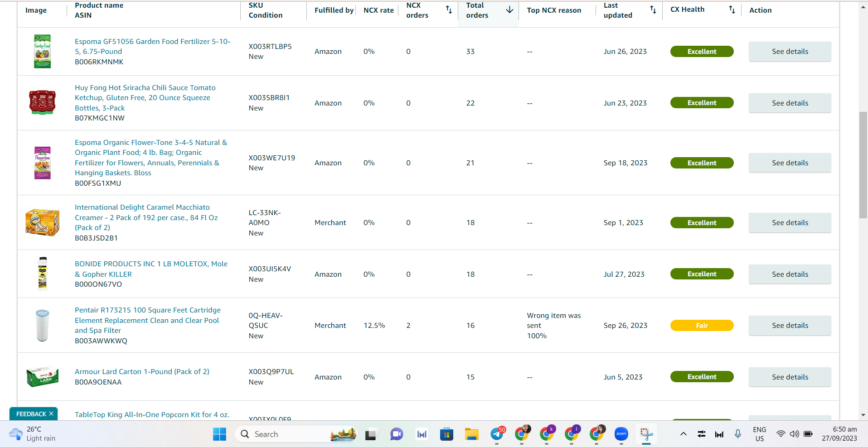
Task: Show hidden system tray icons
Action: pyautogui.click(x=683, y=434)
